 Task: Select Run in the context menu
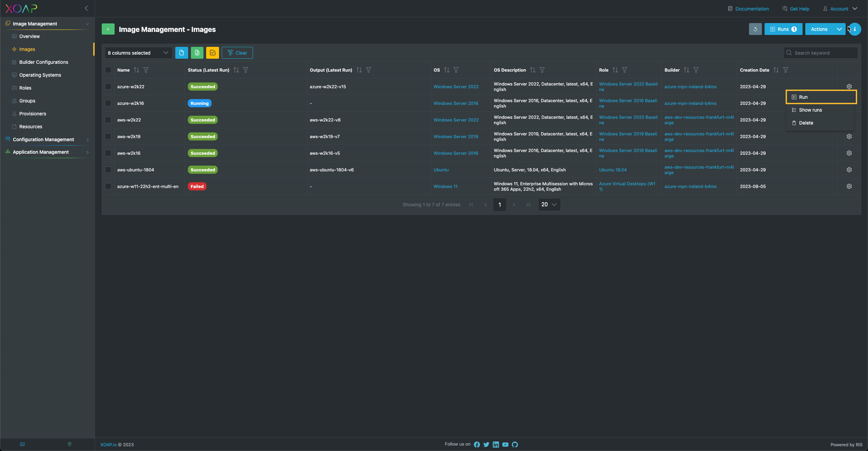click(x=821, y=97)
